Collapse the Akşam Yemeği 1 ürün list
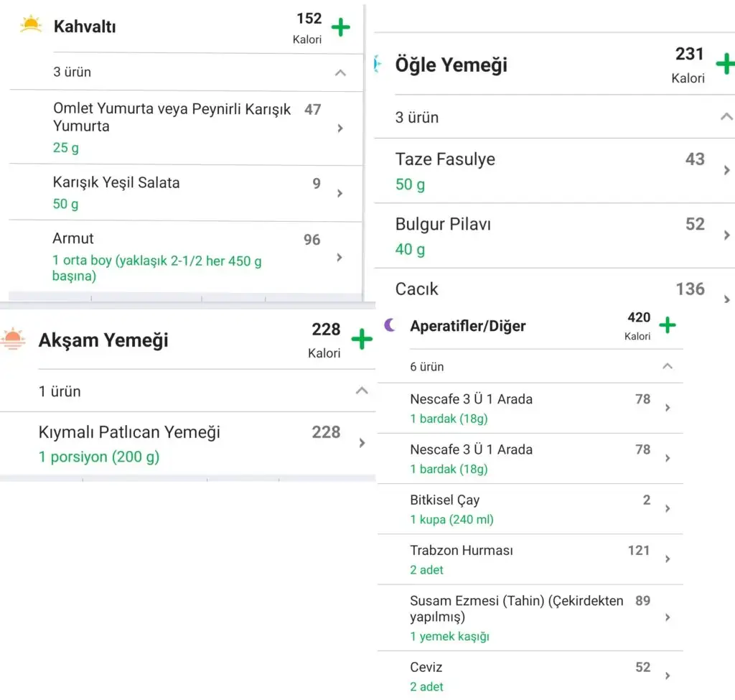This screenshot has height=700, width=735. click(362, 391)
